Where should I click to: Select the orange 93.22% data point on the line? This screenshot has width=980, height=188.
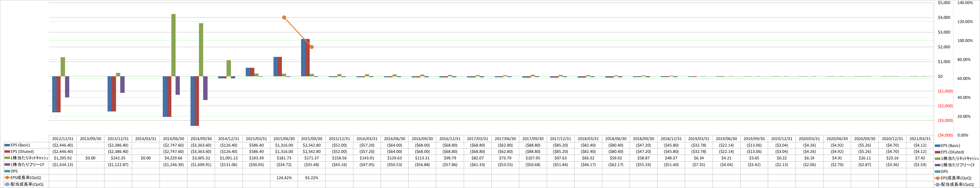pos(312,47)
